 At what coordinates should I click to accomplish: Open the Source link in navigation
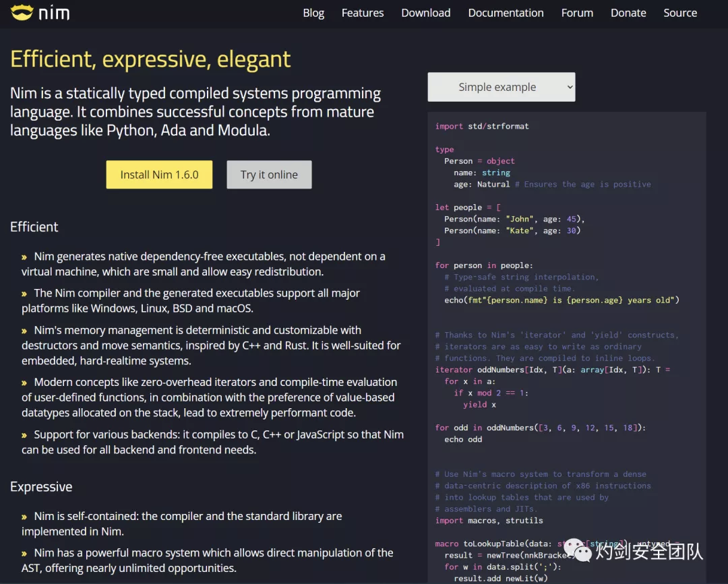pyautogui.click(x=680, y=13)
